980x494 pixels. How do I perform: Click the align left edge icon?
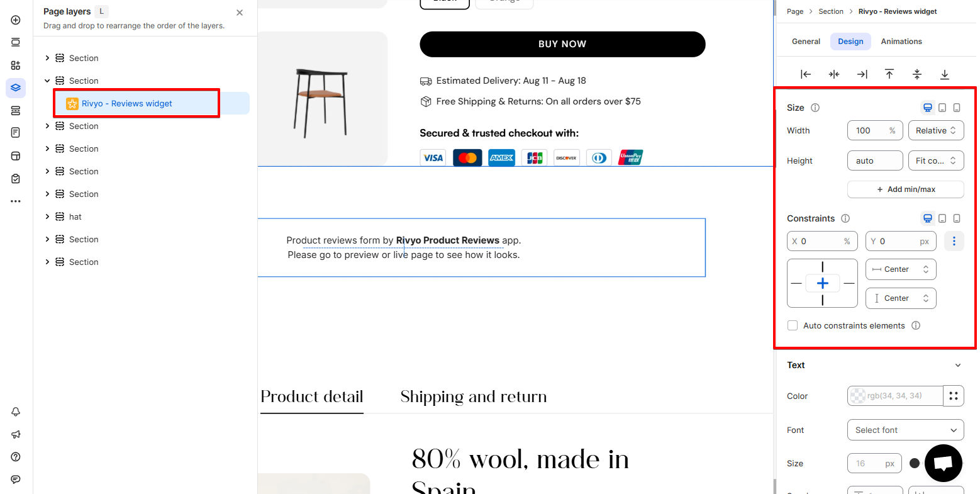(x=806, y=74)
